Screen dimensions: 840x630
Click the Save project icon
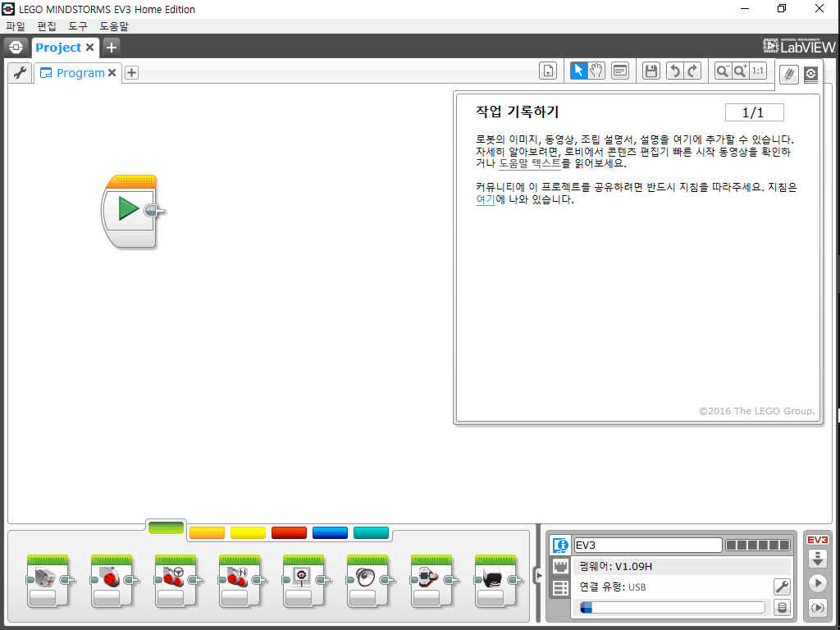[651, 71]
